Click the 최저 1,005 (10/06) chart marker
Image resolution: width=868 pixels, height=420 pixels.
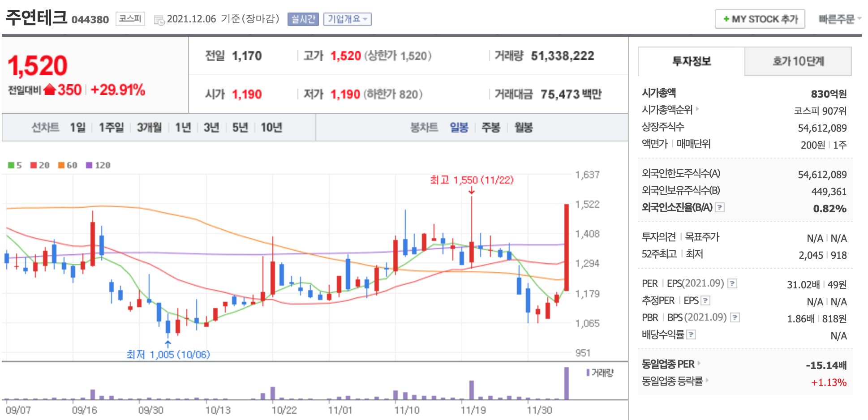coord(168,355)
